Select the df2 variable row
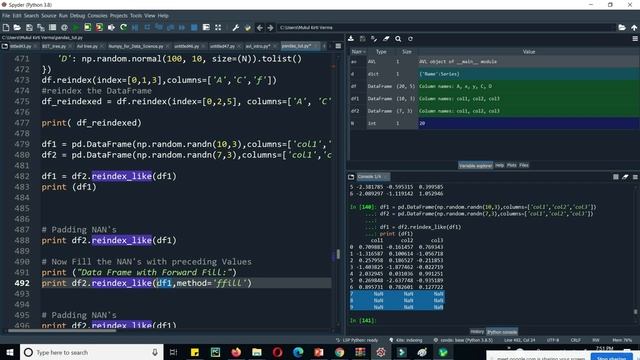The width and height of the screenshot is (640, 360). 493,111
